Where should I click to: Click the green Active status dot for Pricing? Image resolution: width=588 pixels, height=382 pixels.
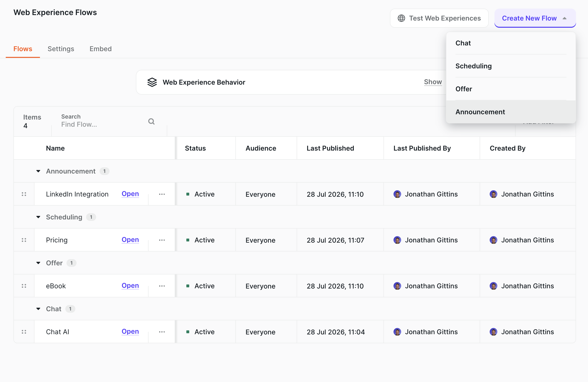188,240
